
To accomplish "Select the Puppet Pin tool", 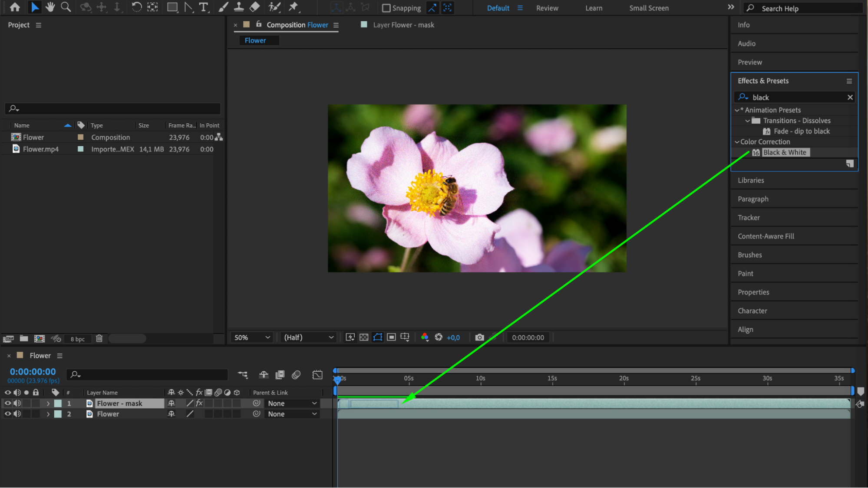I will pyautogui.click(x=294, y=7).
